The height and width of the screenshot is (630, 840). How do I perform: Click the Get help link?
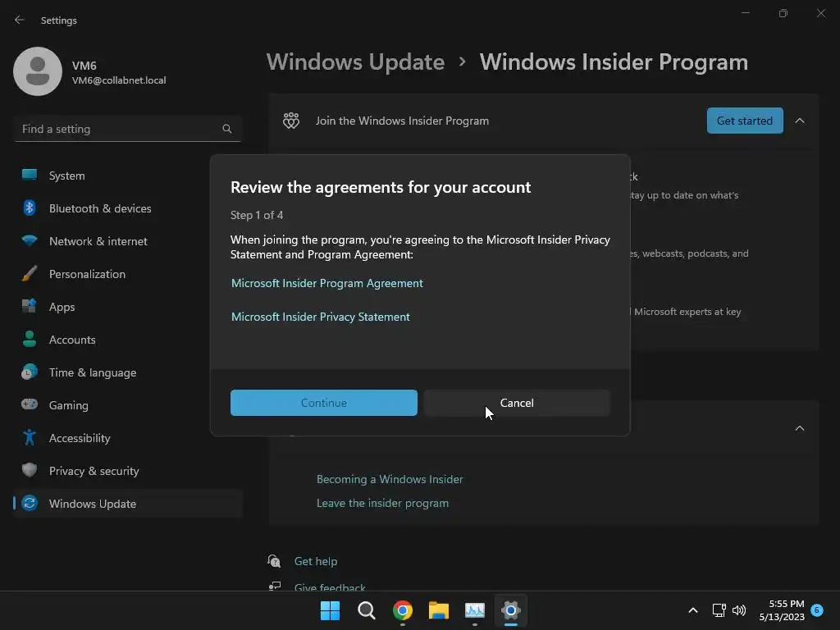tap(316, 561)
